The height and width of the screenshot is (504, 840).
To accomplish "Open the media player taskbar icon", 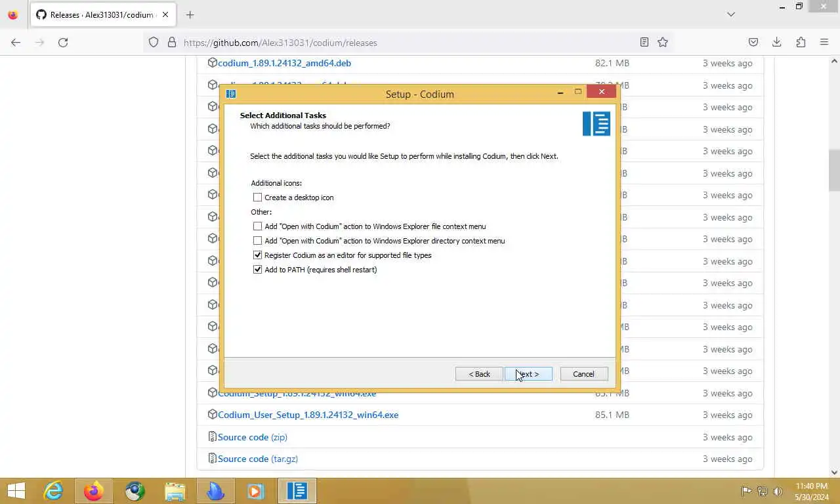I will pos(256,491).
